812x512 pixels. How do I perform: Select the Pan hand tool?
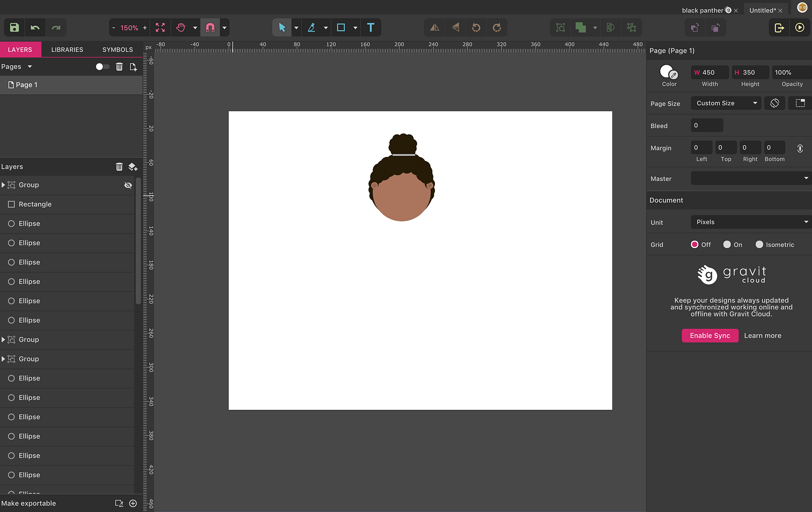pyautogui.click(x=181, y=27)
